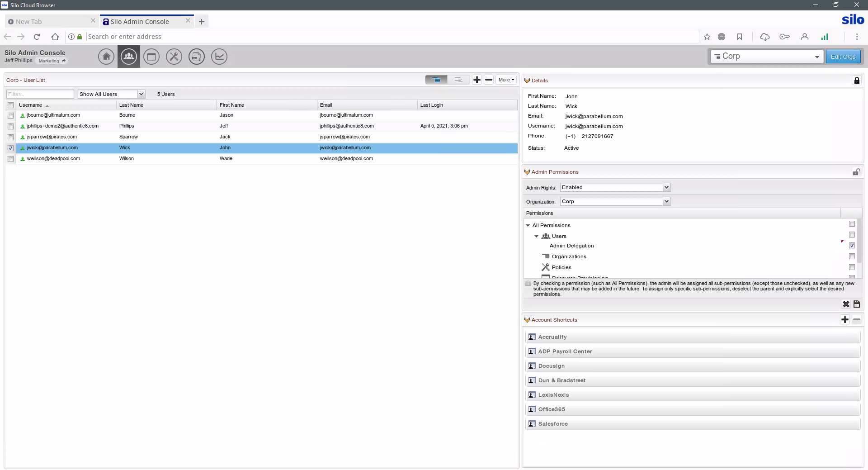Screen dimensions: 868x470
Task: Click the plus icon to add user
Action: coord(477,80)
